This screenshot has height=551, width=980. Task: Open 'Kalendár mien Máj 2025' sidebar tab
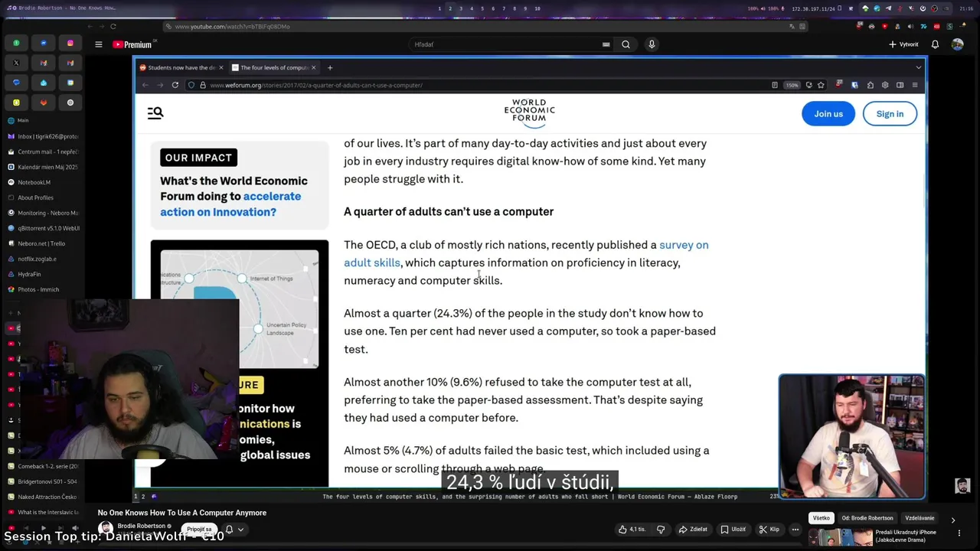point(44,167)
